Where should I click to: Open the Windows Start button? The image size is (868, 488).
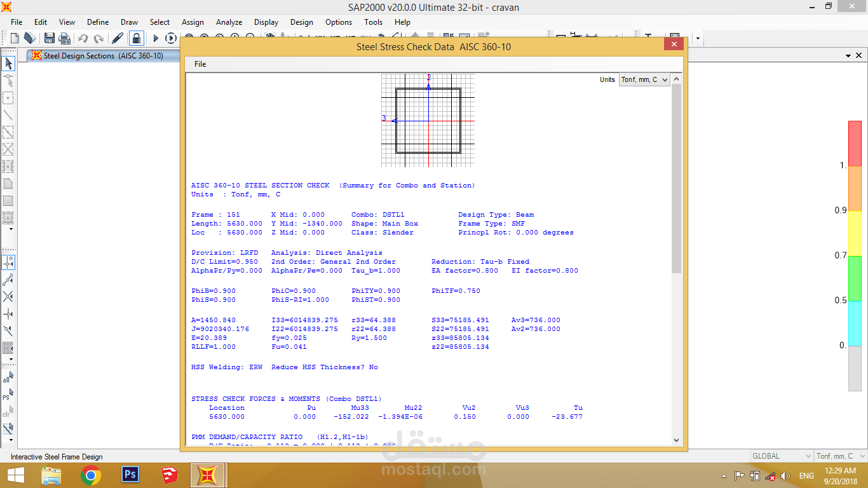(15, 475)
